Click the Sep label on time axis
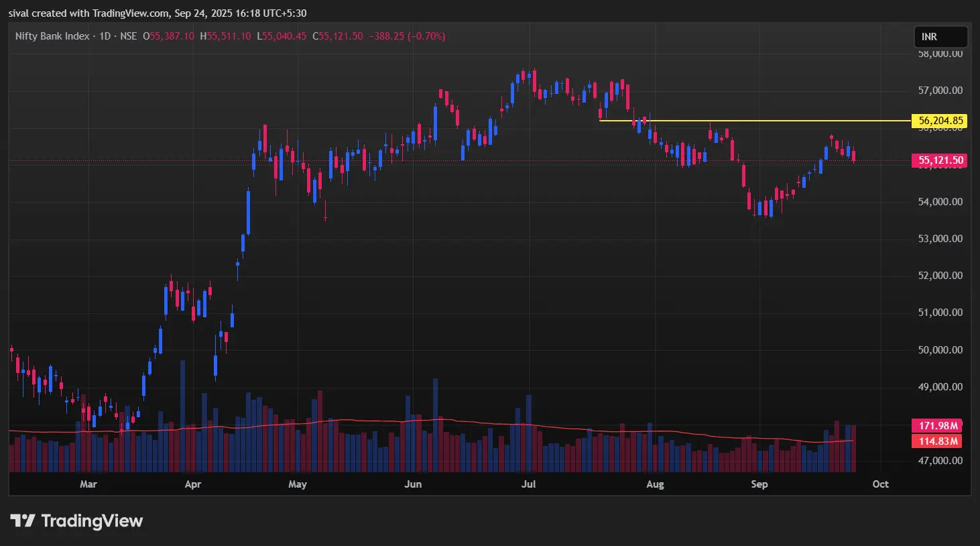Viewport: 980px width, 546px height. (759, 484)
